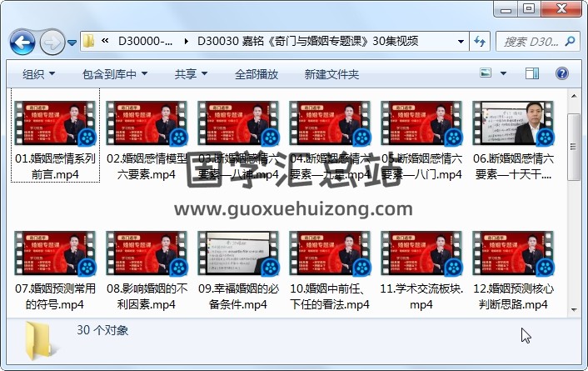Viewport: 588px width, 371px height.
Task: Open the 包含到库中 menu
Action: 115,74
